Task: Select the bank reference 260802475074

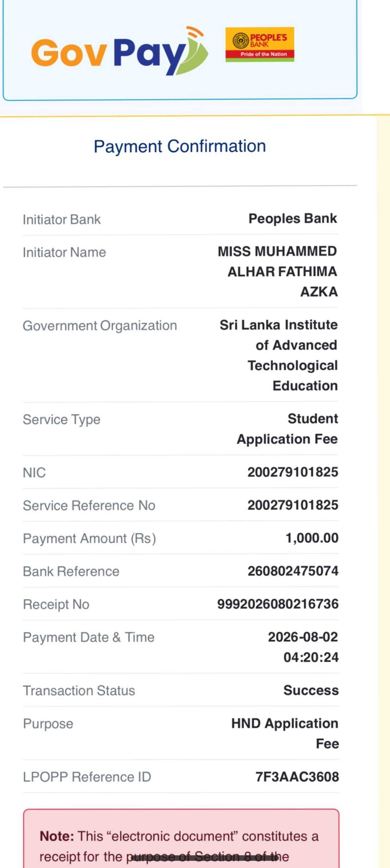Action: 293,571
